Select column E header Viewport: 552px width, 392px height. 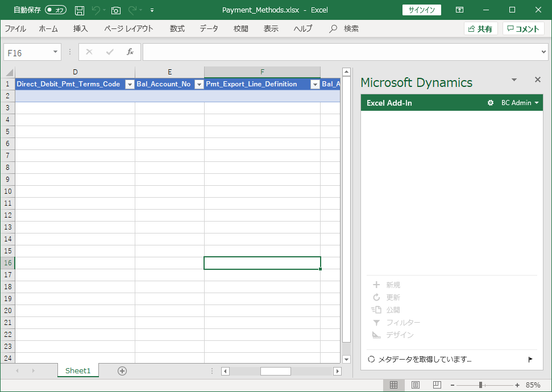[169, 72]
